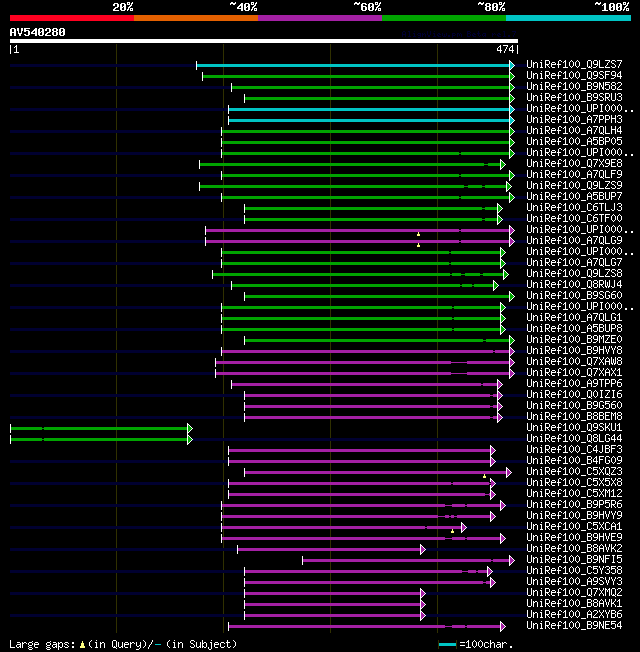
Task: Open the UniRef100_B9N582 entry
Action: 574,86
